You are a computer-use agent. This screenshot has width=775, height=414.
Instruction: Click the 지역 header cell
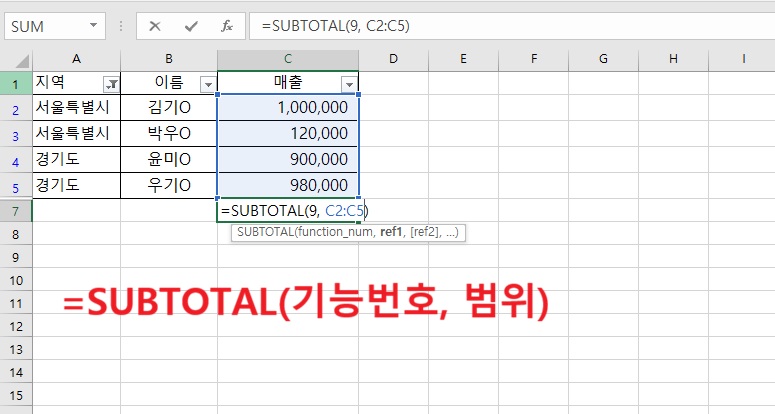click(x=77, y=83)
